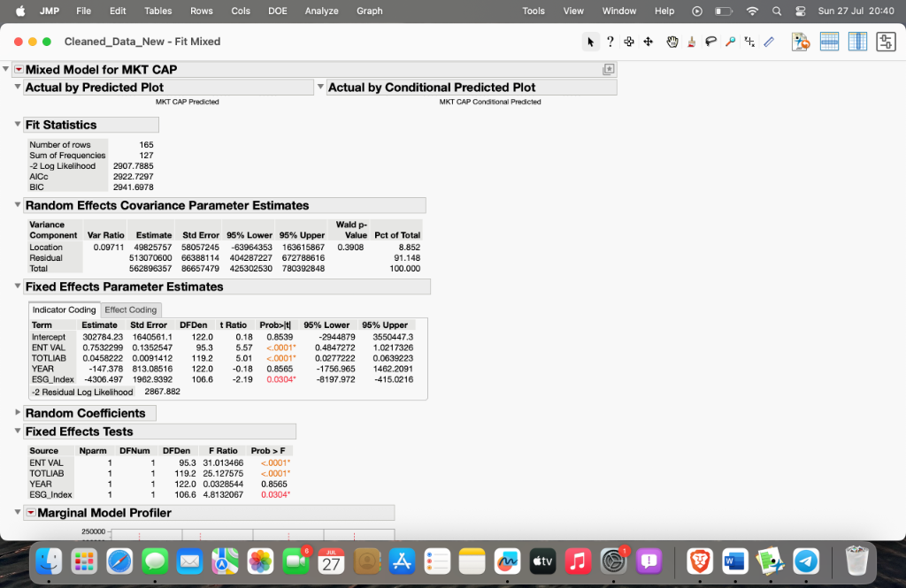Choose the hand grabber tool
The image size is (906, 588).
pos(672,42)
